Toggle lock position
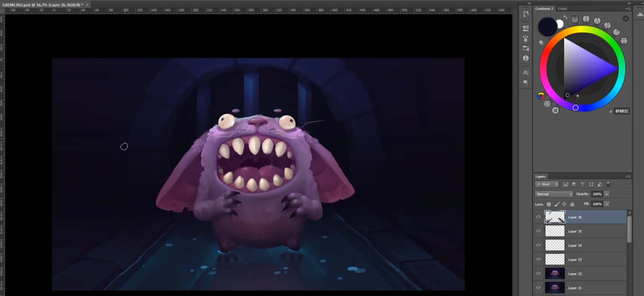 564,204
